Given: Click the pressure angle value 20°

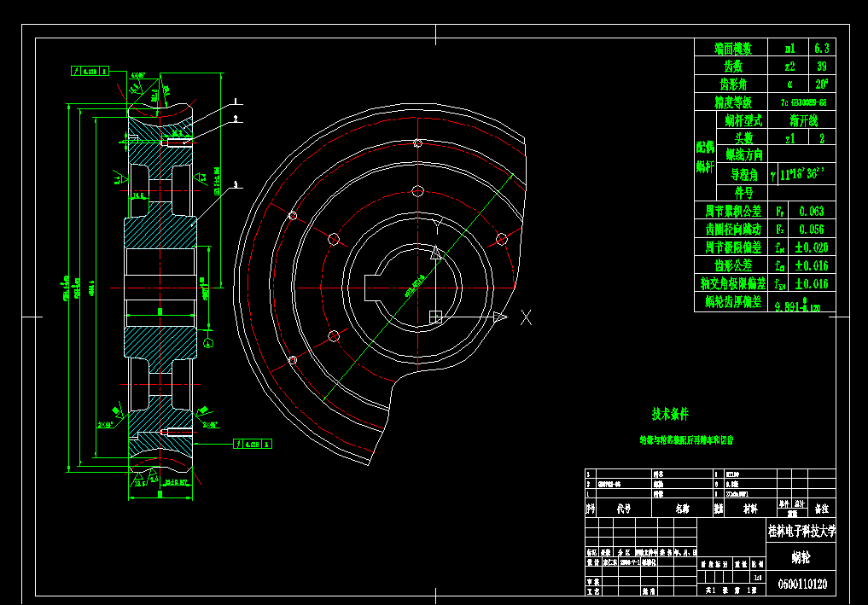Looking at the screenshot, I should pyautogui.click(x=822, y=84).
